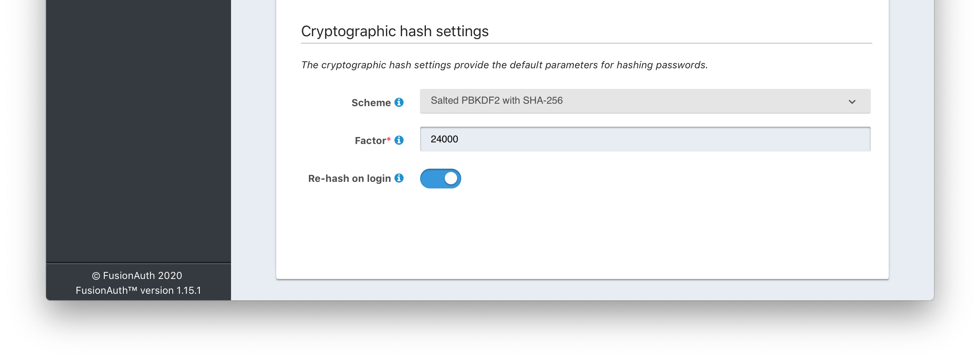
Task: Click the 'Cryptographic hash settings' heading
Action: [395, 31]
